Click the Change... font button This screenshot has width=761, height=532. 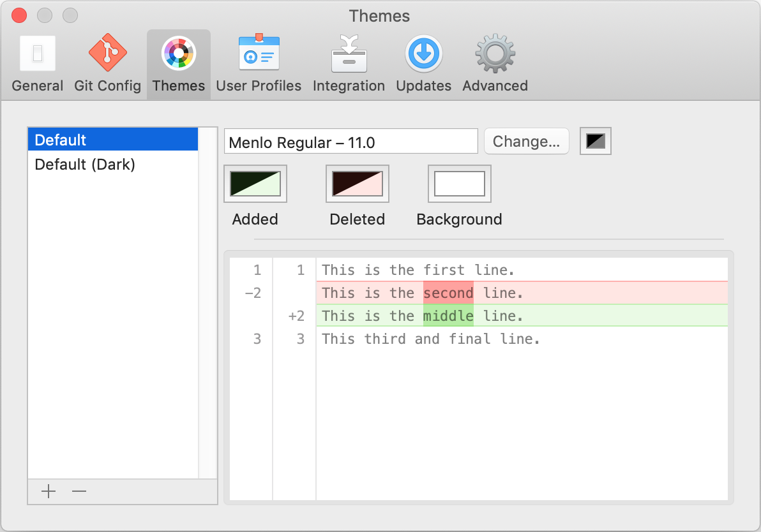pyautogui.click(x=526, y=141)
